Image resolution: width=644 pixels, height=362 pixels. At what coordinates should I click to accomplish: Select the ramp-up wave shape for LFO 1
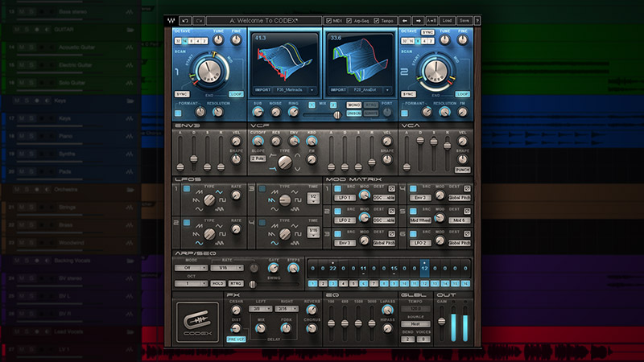pos(199,191)
